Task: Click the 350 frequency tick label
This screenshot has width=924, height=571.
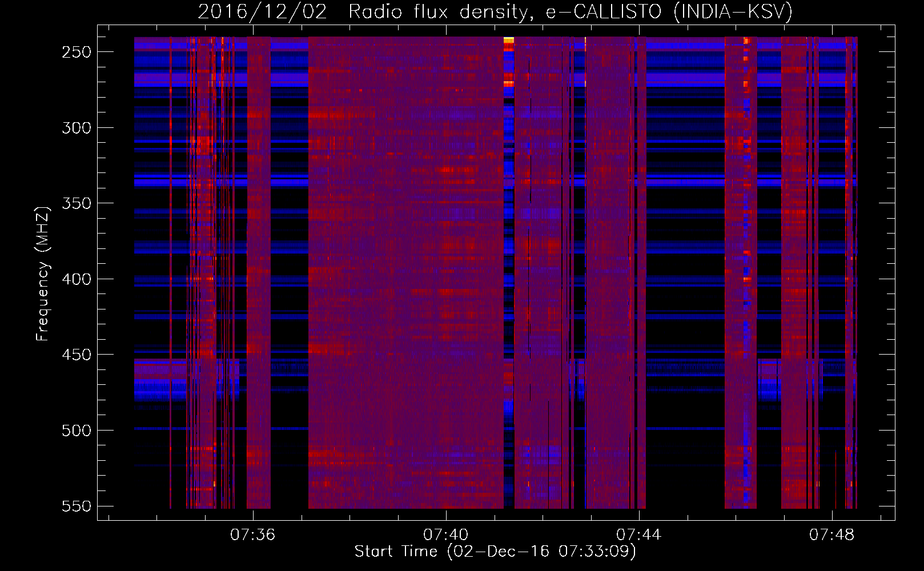Action: click(x=77, y=203)
